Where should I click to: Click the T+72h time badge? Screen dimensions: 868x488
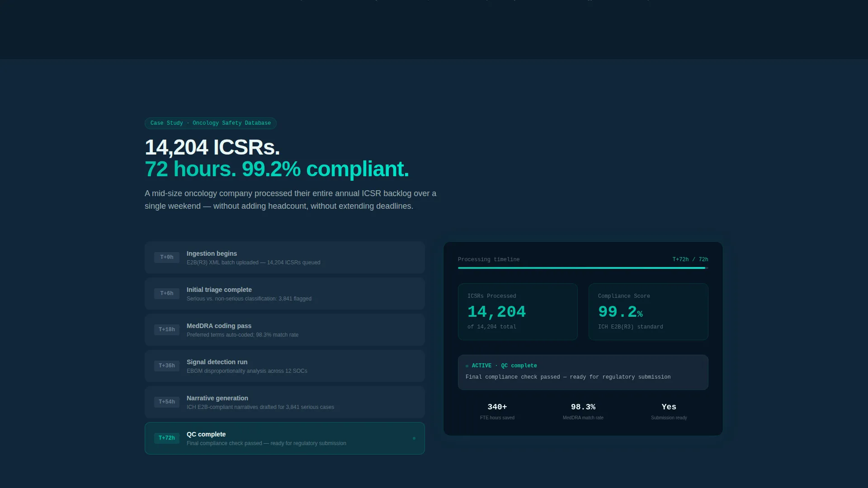(167, 438)
